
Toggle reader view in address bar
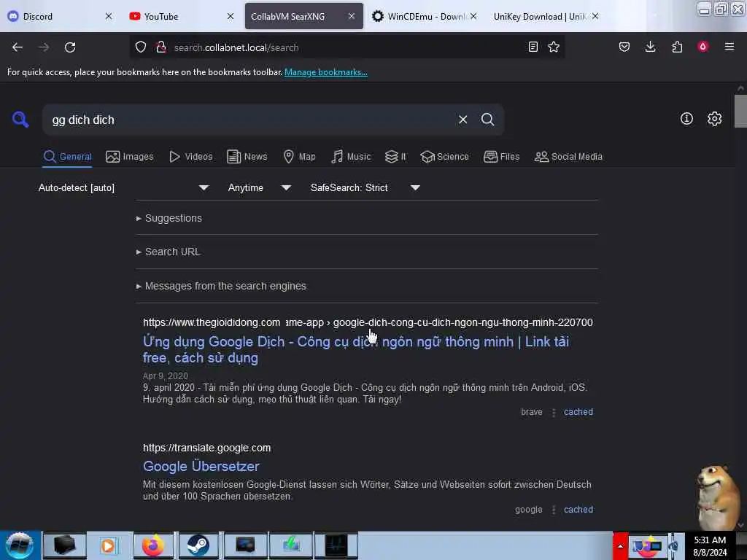(x=533, y=47)
